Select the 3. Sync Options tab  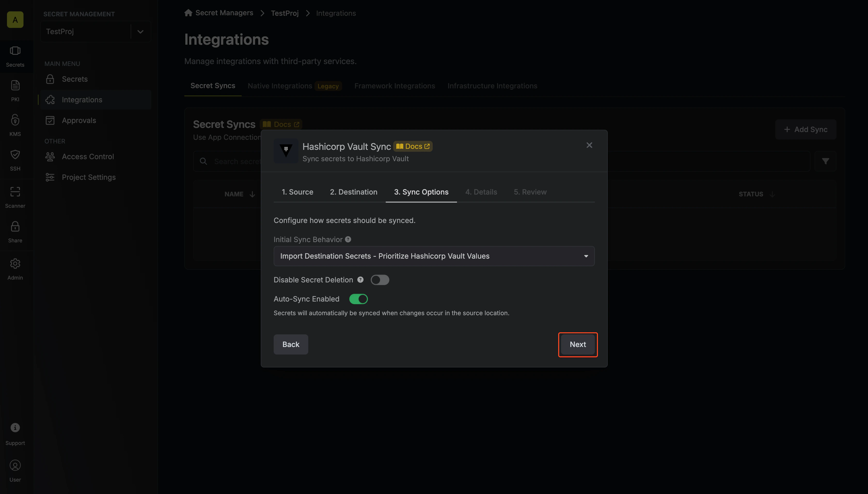point(421,192)
